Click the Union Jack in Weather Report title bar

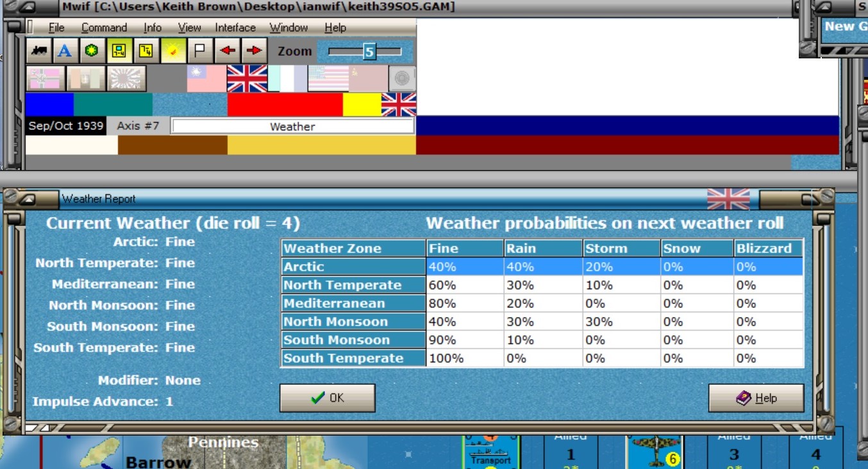tap(728, 199)
